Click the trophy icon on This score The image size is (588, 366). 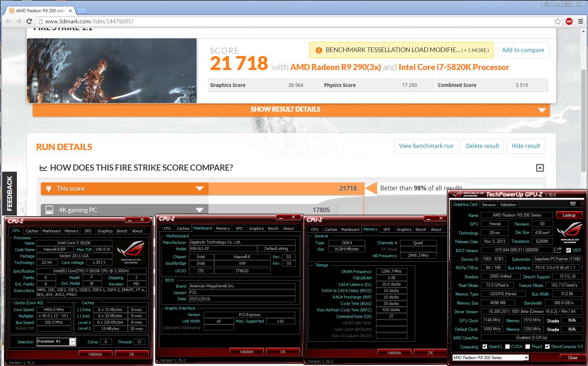(x=48, y=189)
